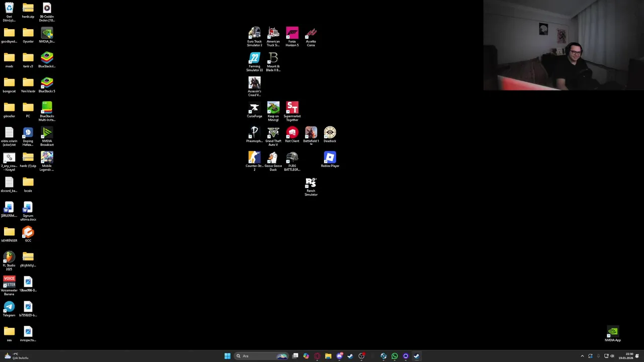The width and height of the screenshot is (644, 362).
Task: Select the Riot Client icon
Action: [x=292, y=135]
